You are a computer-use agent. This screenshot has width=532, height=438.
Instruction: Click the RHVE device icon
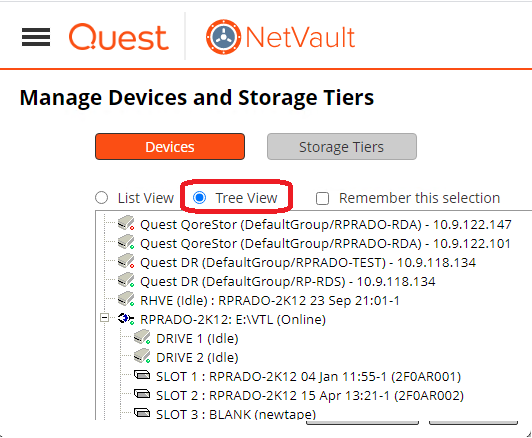[126, 300]
